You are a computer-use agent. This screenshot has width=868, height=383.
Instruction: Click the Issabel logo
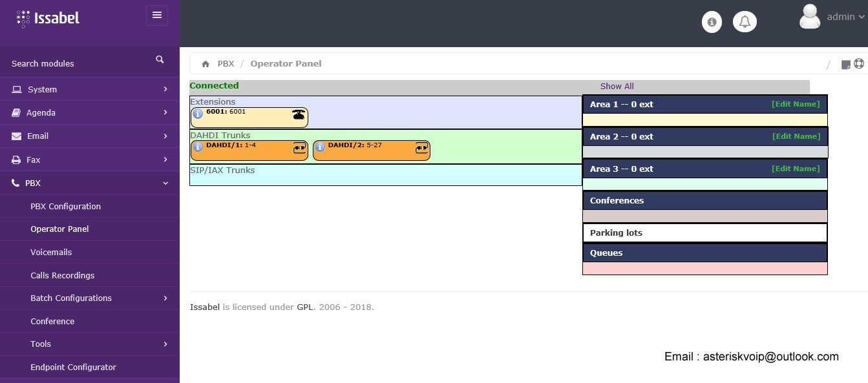48,19
